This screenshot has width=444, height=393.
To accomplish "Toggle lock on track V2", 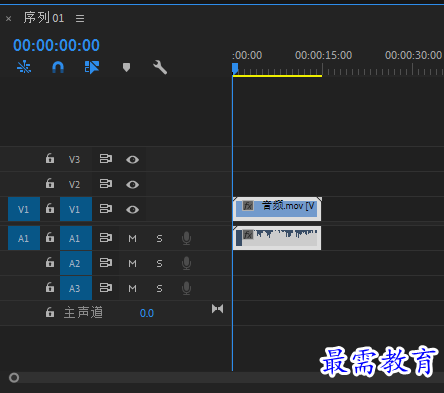I will click(x=50, y=183).
